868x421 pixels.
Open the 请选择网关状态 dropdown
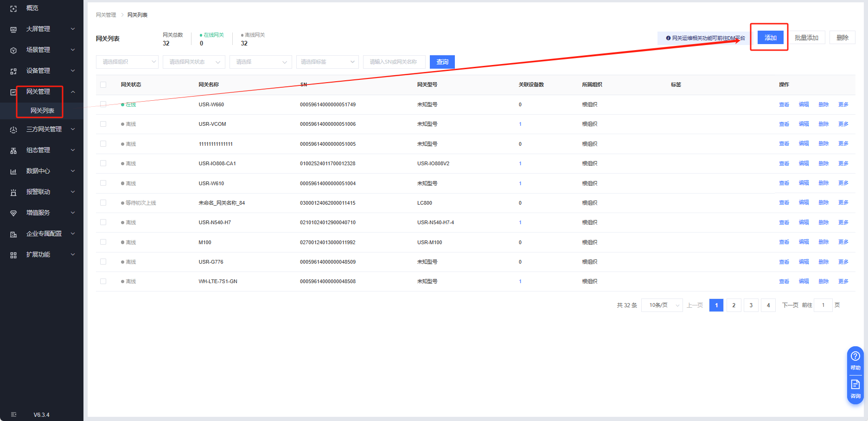[194, 62]
